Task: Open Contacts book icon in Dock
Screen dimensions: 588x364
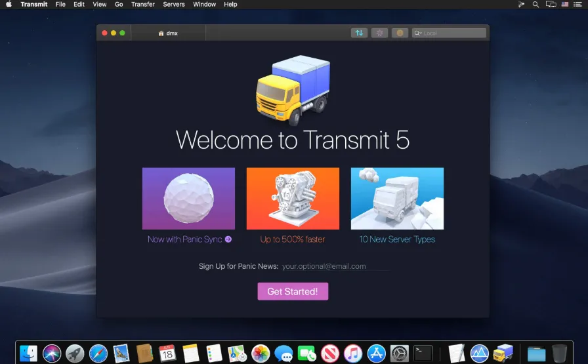Action: [x=144, y=353]
